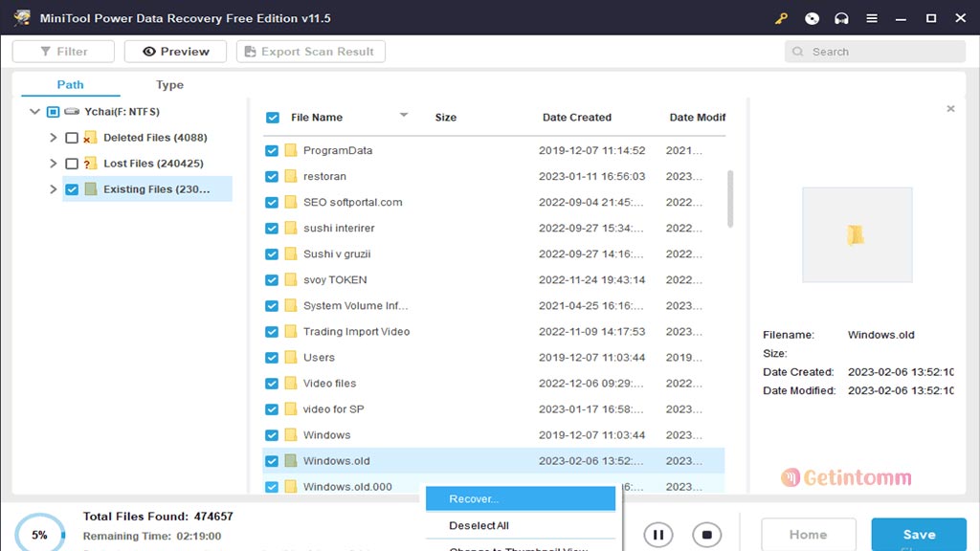Click the Preview button
This screenshot has width=980, height=551.
click(176, 52)
